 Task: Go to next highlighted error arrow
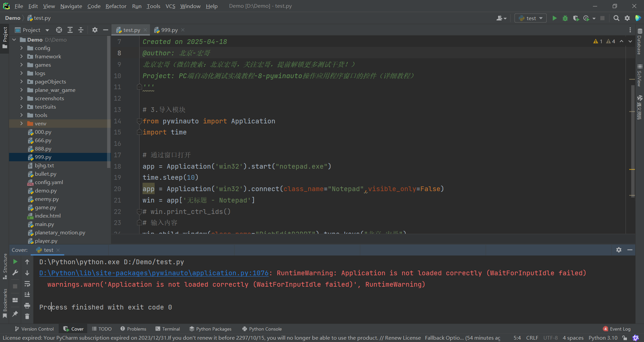tap(630, 41)
